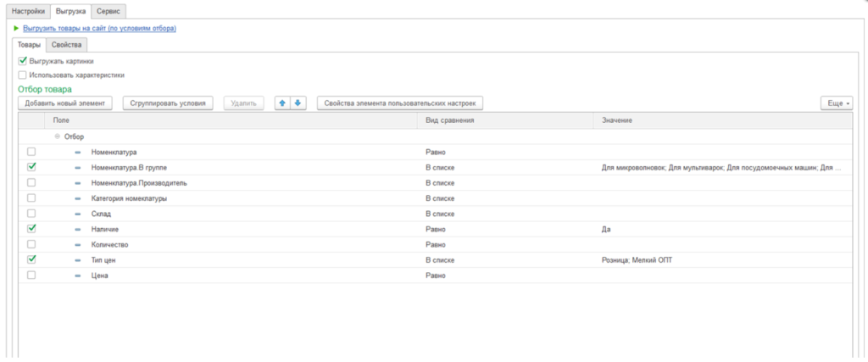Click the dash icon beside Цена row
This screenshot has width=868, height=362.
click(x=78, y=276)
